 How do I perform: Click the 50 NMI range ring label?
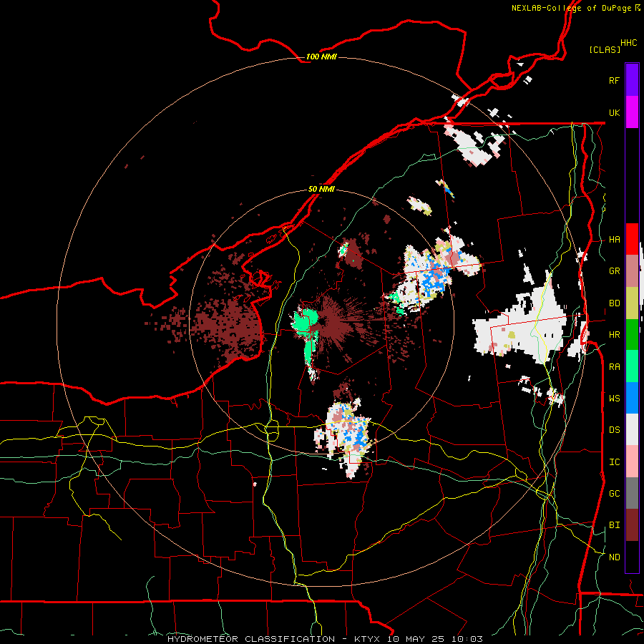tap(321, 189)
